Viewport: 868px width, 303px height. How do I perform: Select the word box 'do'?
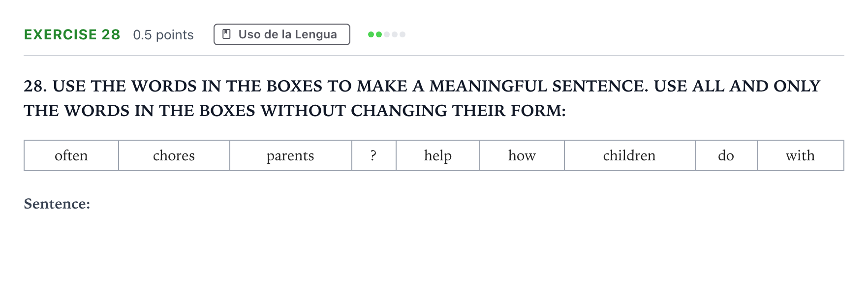coord(726,155)
